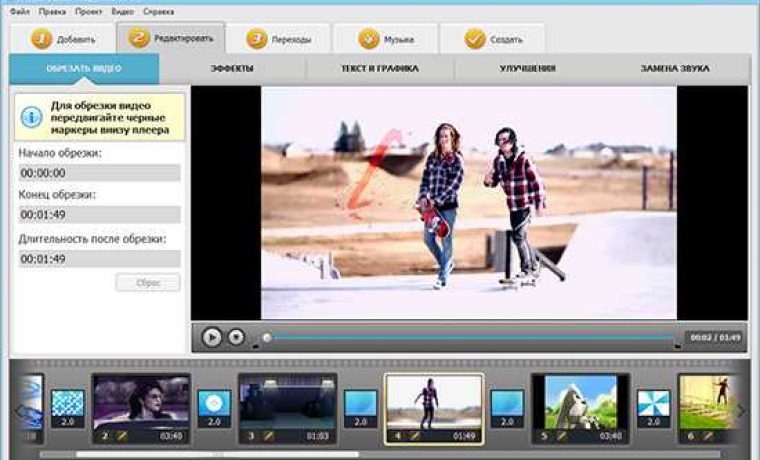Click the Сброс reset button

coord(148,283)
